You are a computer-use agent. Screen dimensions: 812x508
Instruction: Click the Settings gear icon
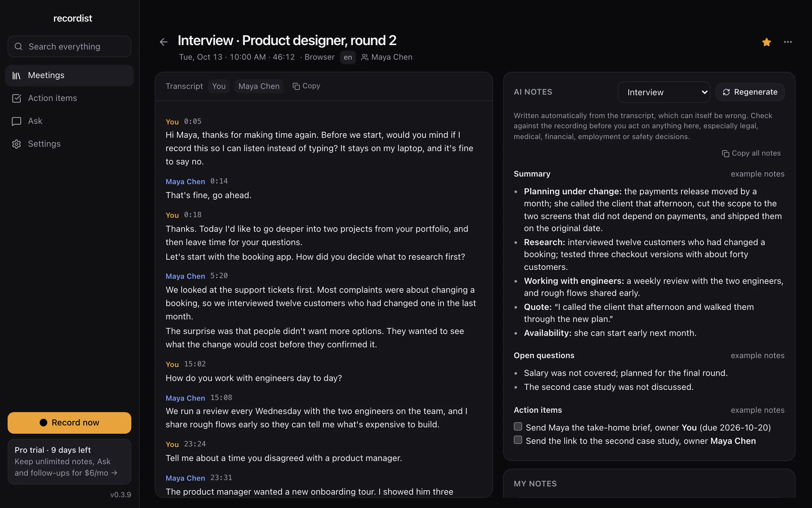tap(16, 144)
